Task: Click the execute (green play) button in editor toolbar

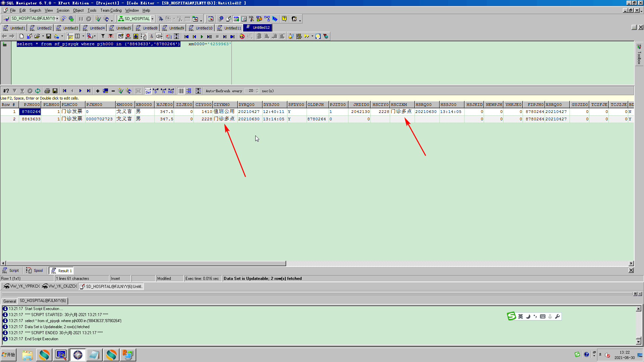Action: click(202, 37)
